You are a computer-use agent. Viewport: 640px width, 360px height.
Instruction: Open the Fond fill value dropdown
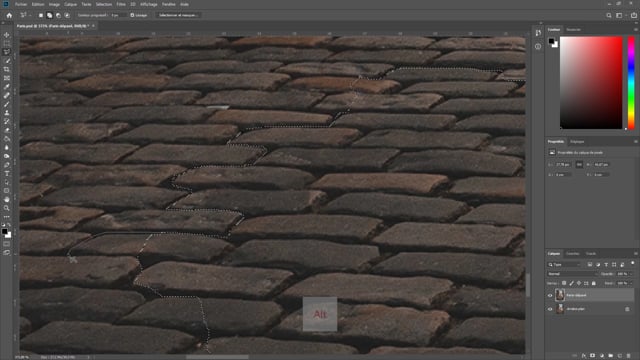631,283
